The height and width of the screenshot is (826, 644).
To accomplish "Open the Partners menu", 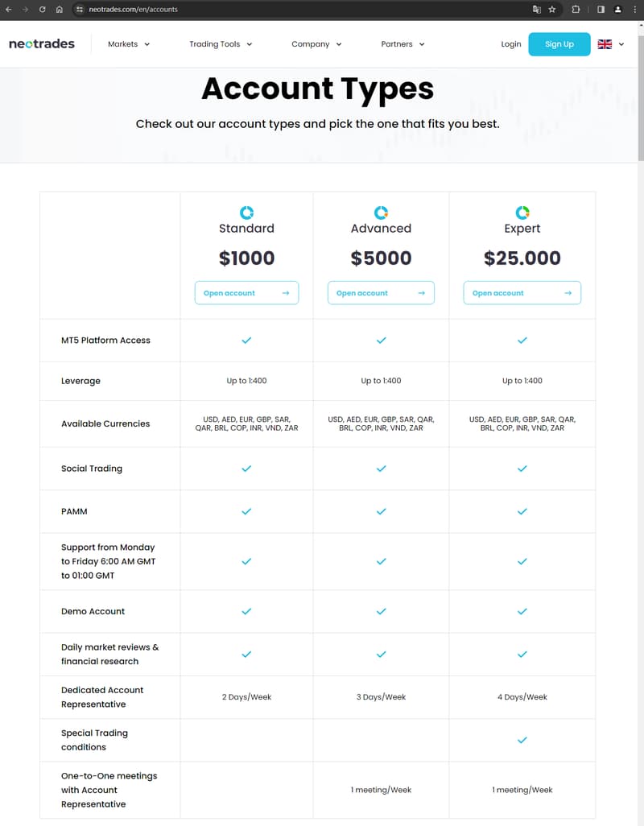I will click(x=402, y=44).
